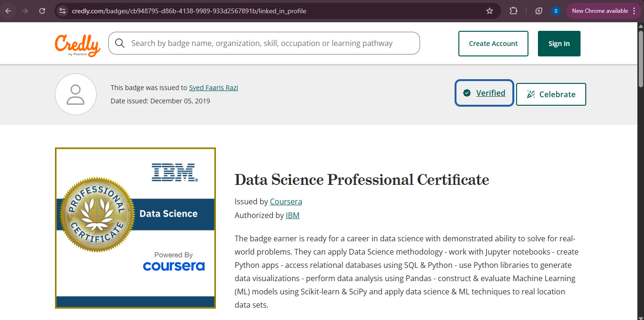Viewport: 644px width, 320px height.
Task: Click the browser address bar URL
Action: 189,10
